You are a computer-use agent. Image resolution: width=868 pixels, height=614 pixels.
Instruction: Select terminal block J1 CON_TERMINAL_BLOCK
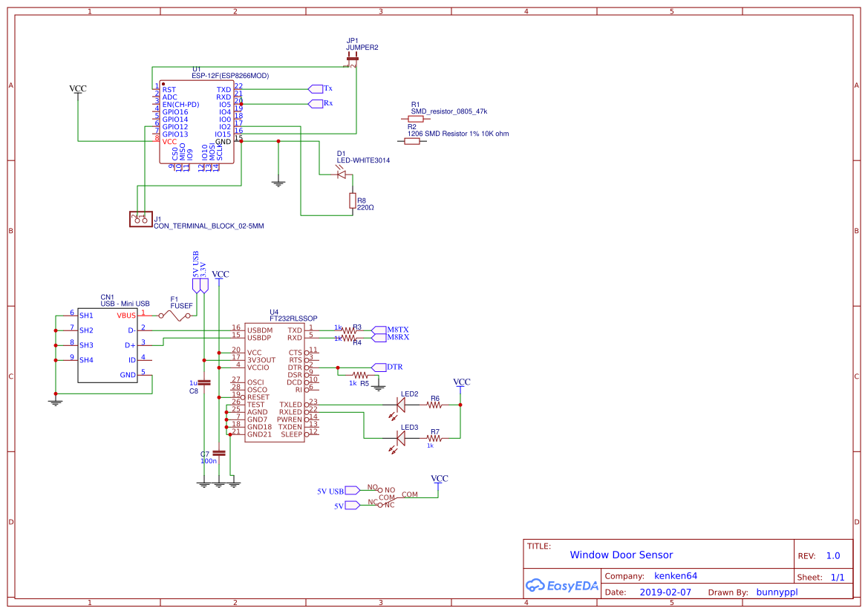[x=141, y=218]
